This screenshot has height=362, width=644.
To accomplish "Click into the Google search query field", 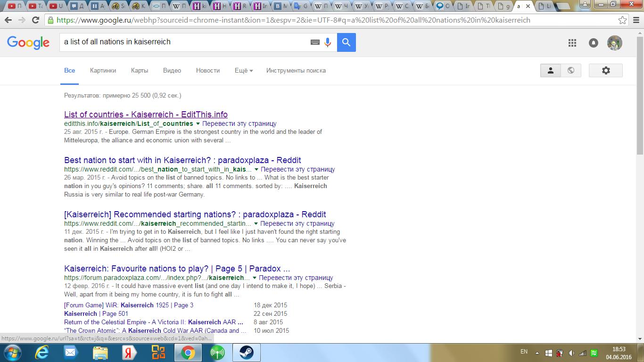I will tap(184, 42).
